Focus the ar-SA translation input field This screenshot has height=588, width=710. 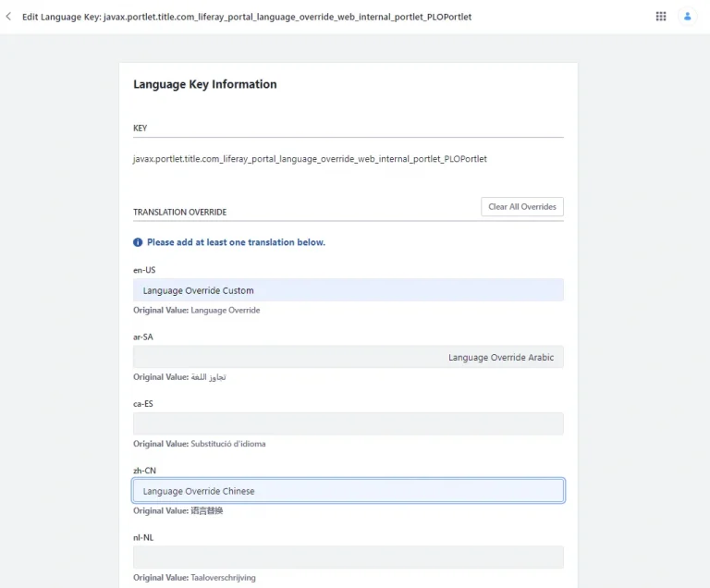[349, 357]
